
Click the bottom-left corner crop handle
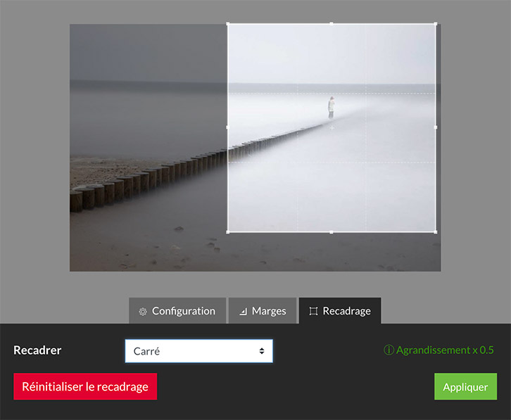(x=227, y=231)
